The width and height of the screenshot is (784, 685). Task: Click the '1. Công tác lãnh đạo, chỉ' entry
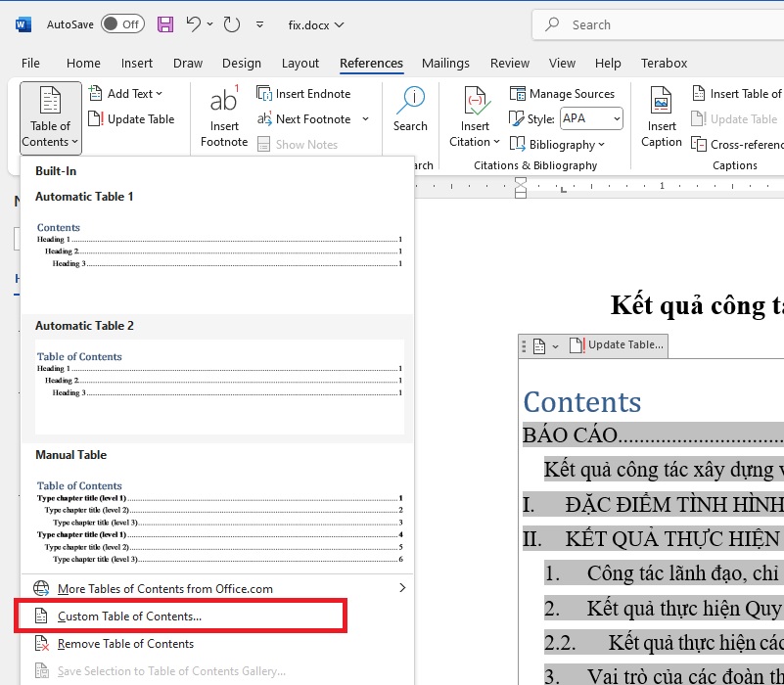tap(664, 573)
